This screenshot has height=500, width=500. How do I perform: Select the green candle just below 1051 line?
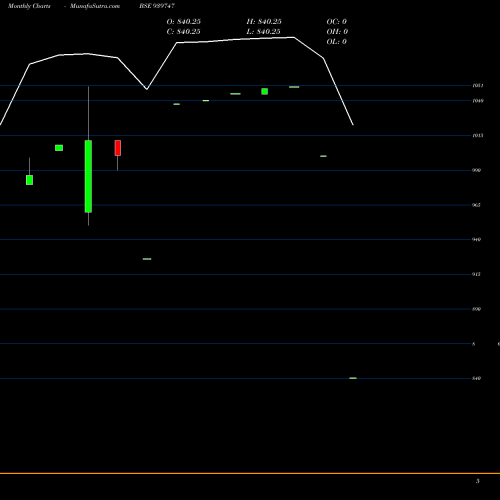pos(265,91)
